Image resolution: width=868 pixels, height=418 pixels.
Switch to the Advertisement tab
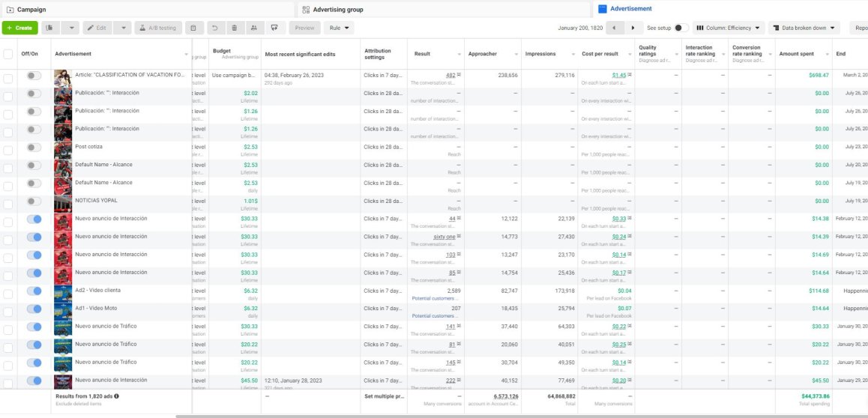click(x=730, y=9)
